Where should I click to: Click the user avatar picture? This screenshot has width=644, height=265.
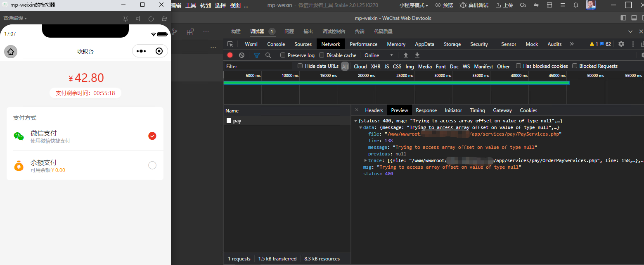coord(591,5)
